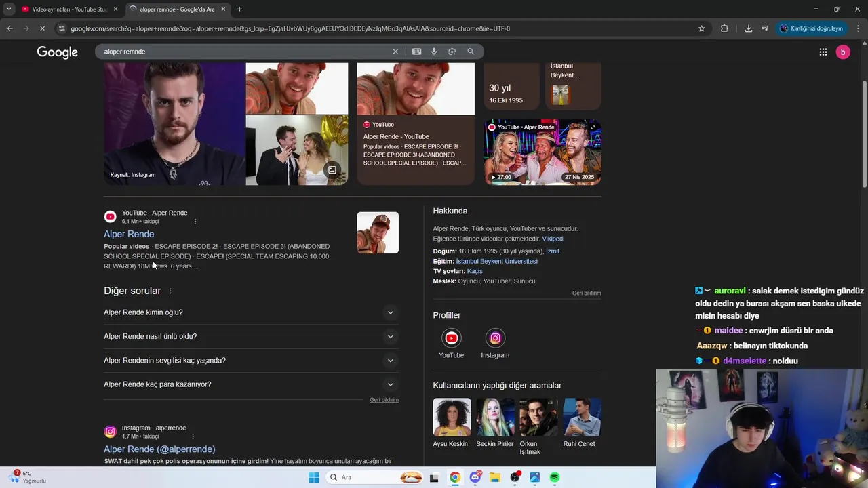Click Geri bildirim under the Hakkında panel
Screen dimensions: 868x488
point(587,293)
